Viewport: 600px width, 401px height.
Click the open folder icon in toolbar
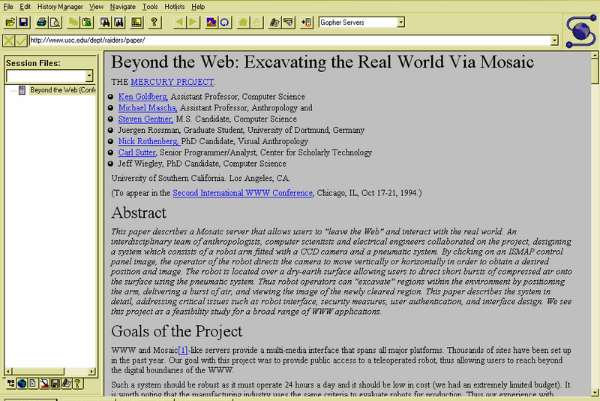[10, 21]
